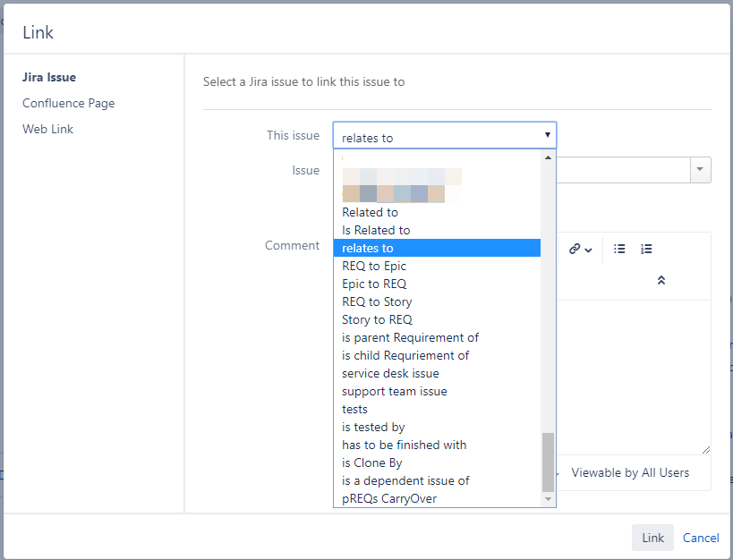Choose 'Related to' link type
Image resolution: width=733 pixels, height=560 pixels.
[437, 212]
